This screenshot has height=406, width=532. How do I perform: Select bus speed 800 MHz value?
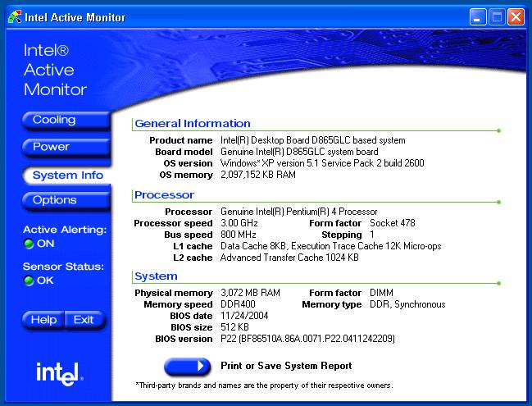(x=239, y=235)
